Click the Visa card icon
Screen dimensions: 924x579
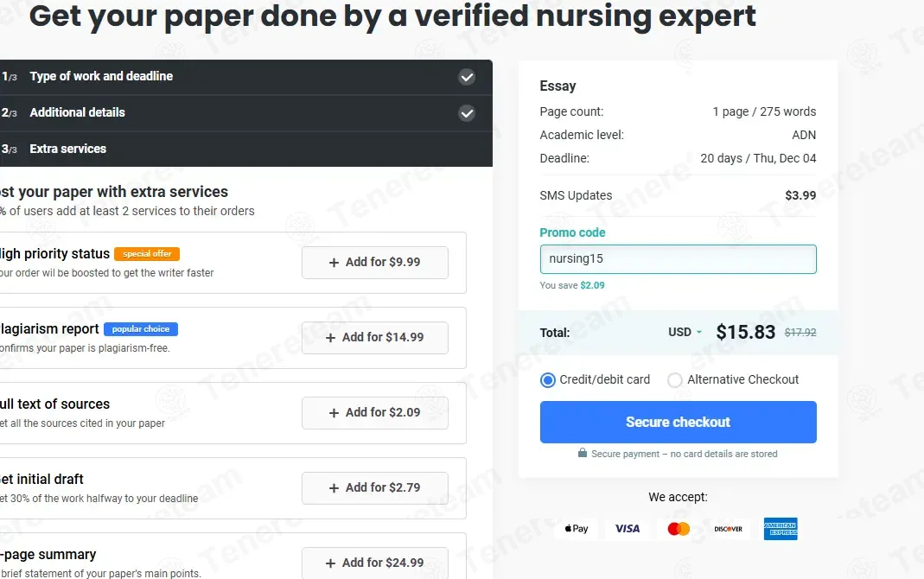628,529
